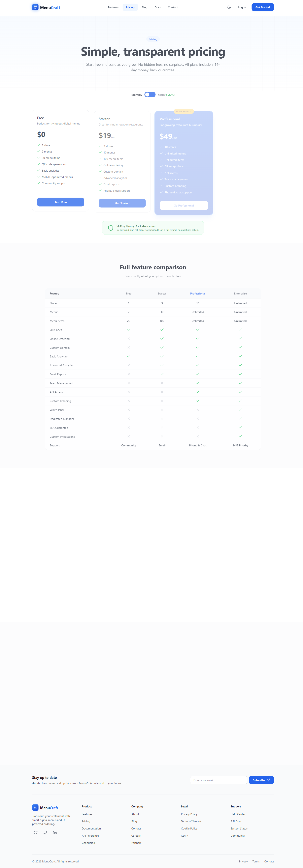Open the Community link under Support
This screenshot has width=303, height=868.
coord(238,836)
